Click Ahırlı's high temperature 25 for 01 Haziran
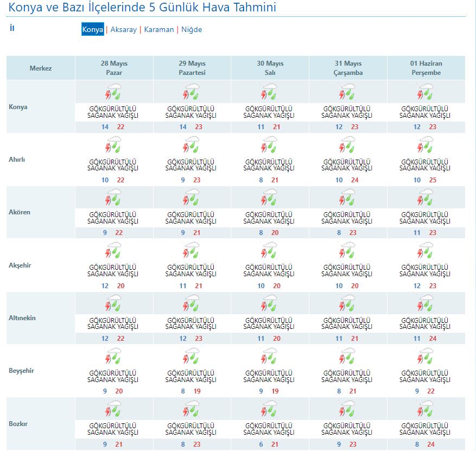Viewport: 476px width, 451px height. [433, 180]
